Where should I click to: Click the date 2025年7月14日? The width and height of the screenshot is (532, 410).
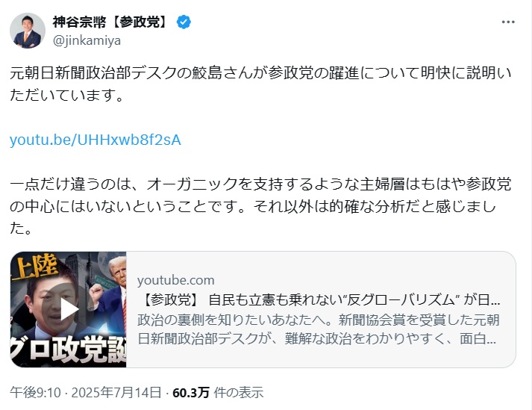click(116, 393)
